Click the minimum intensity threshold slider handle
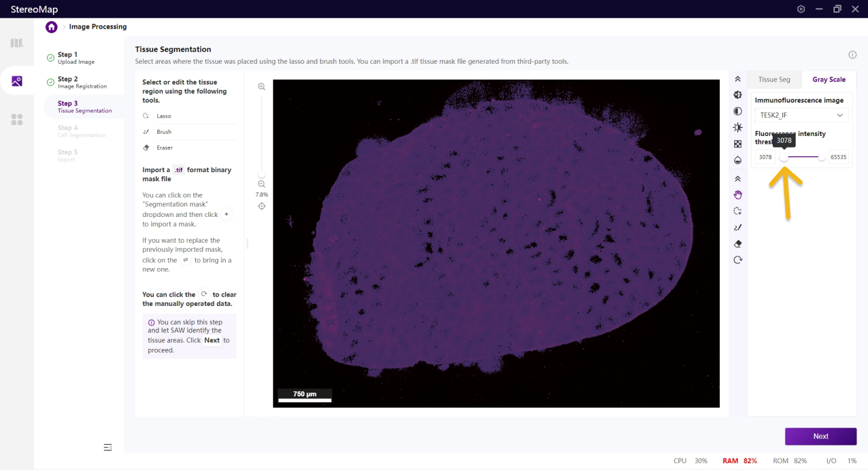The image size is (868, 470). coord(784,157)
